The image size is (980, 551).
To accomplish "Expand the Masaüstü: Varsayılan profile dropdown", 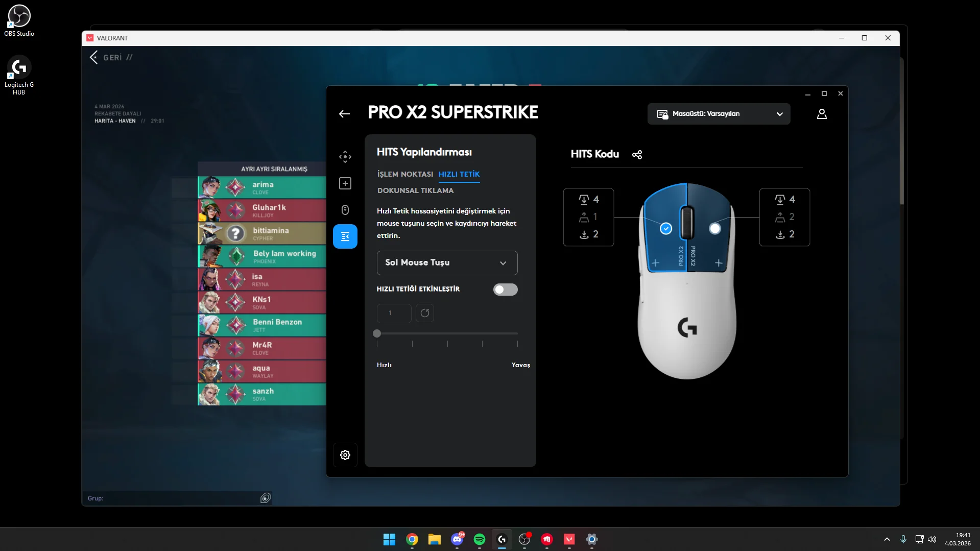I will click(x=719, y=114).
